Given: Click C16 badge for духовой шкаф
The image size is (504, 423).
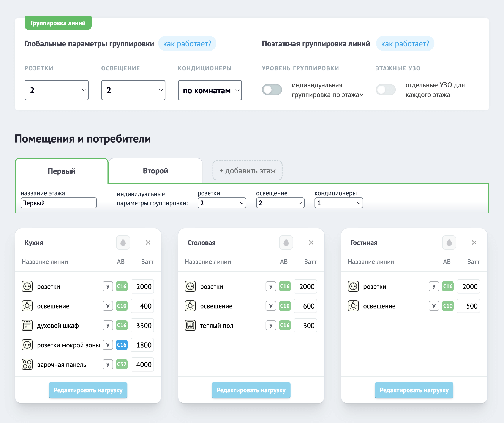Looking at the screenshot, I should click(122, 325).
